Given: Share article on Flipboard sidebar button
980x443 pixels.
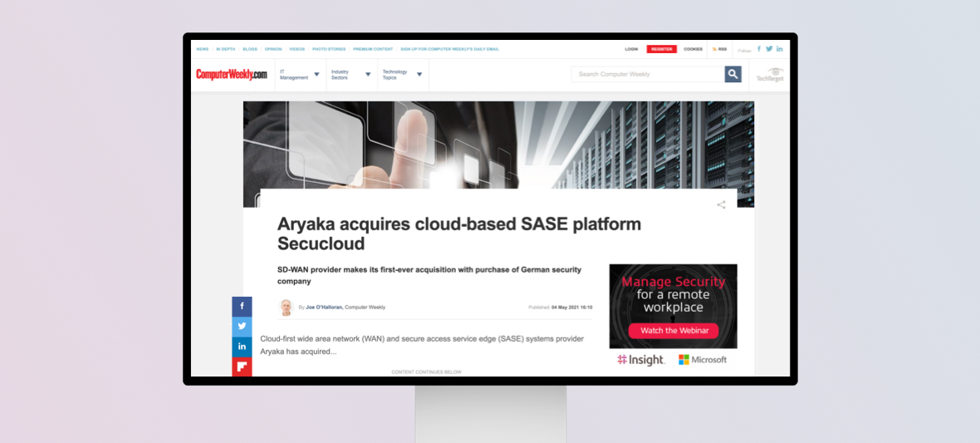Looking at the screenshot, I should coord(242,367).
